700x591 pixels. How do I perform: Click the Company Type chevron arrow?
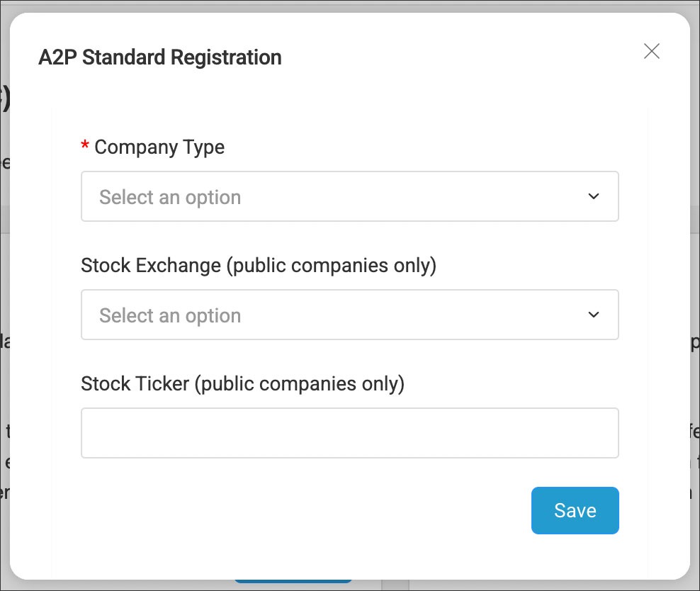click(594, 196)
